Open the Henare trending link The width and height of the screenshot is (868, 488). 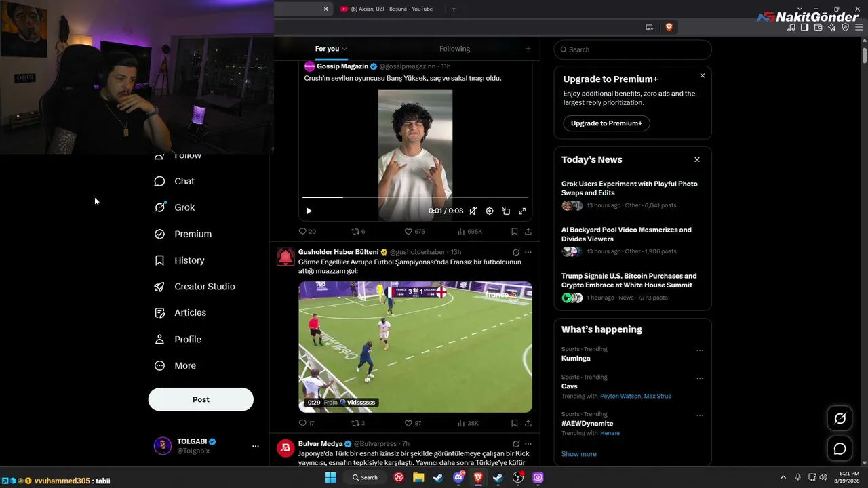pos(610,433)
